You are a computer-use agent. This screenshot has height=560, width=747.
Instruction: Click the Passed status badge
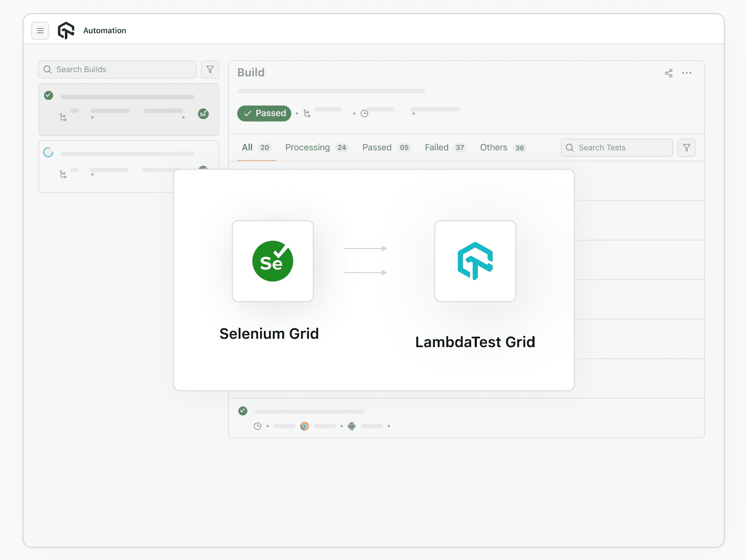pyautogui.click(x=264, y=113)
